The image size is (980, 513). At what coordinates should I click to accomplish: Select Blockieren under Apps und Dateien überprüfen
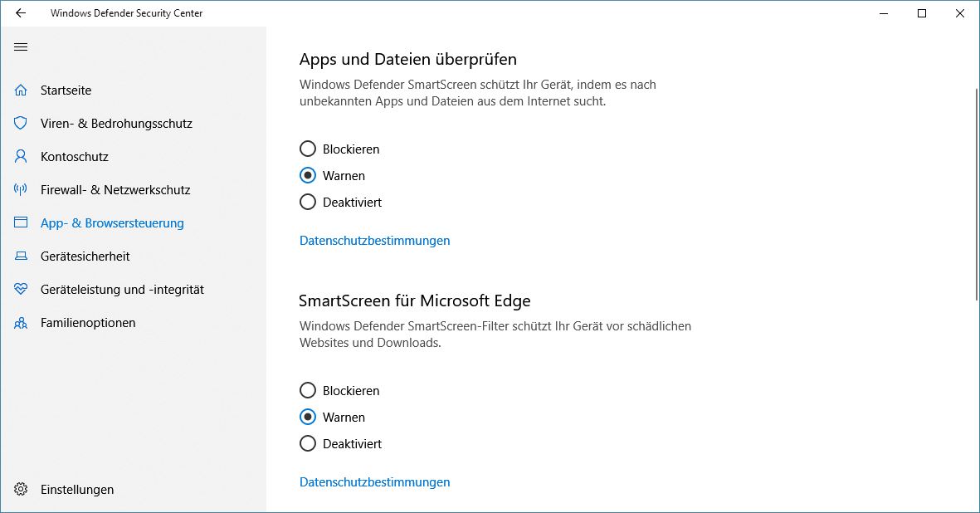click(308, 149)
